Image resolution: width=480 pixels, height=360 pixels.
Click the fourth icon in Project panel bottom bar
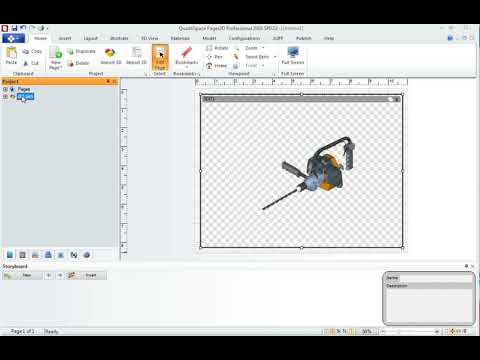click(x=48, y=255)
